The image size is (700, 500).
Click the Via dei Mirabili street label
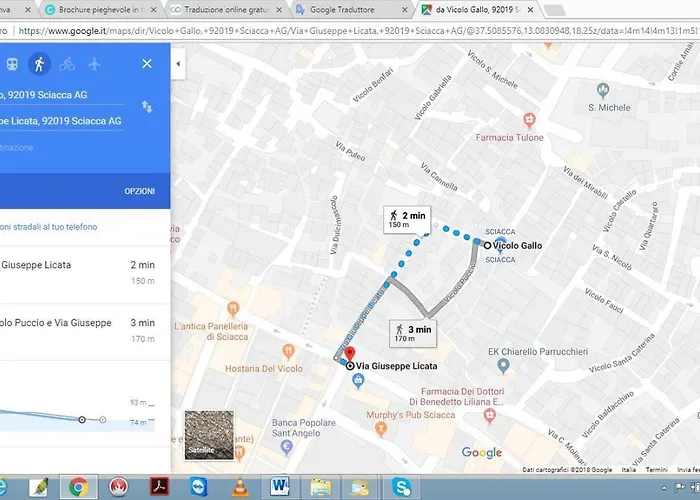[585, 182]
